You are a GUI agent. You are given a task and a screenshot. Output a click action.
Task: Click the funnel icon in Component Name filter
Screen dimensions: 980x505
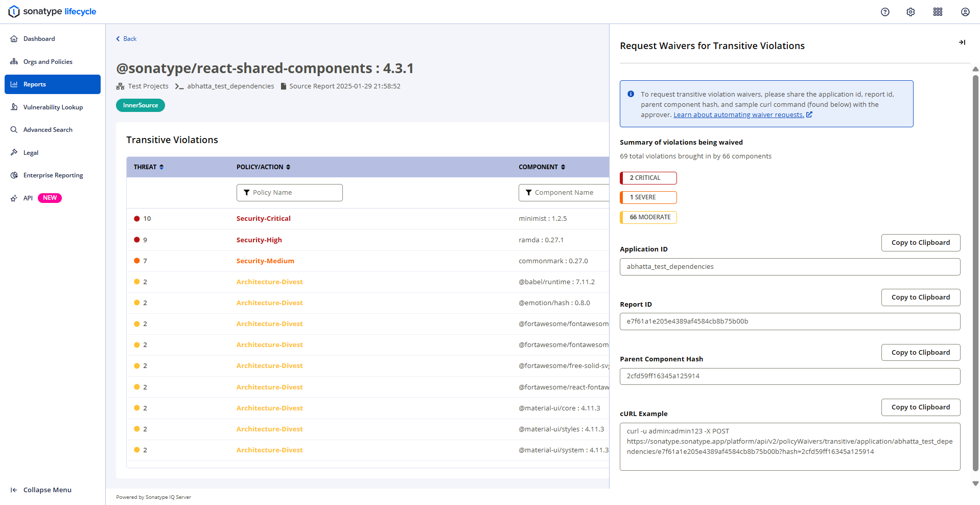(x=529, y=193)
